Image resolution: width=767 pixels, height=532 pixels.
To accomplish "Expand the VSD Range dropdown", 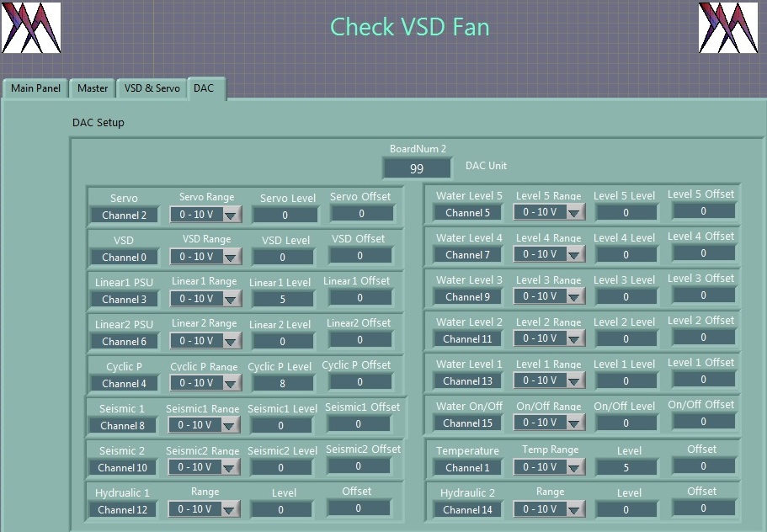I will 205,257.
